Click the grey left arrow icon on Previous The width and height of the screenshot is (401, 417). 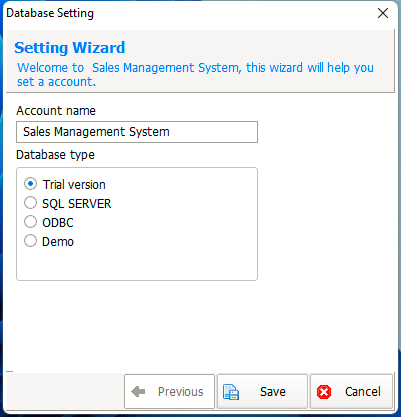138,391
